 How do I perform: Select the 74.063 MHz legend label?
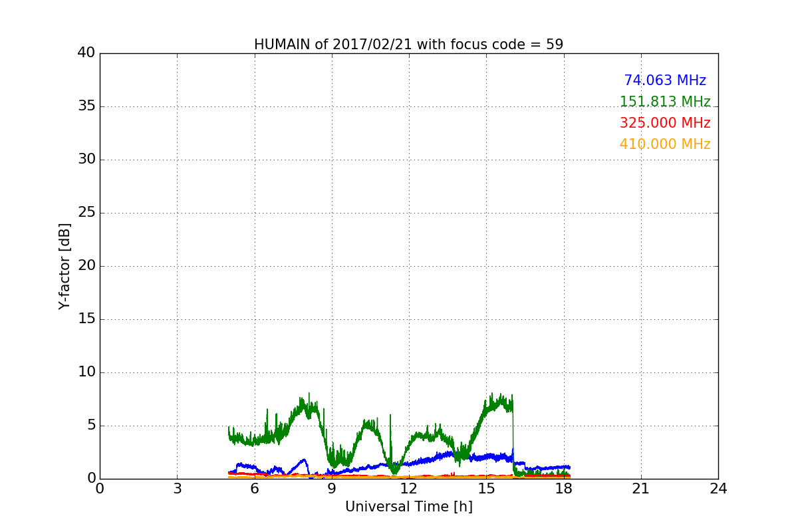pyautogui.click(x=665, y=80)
